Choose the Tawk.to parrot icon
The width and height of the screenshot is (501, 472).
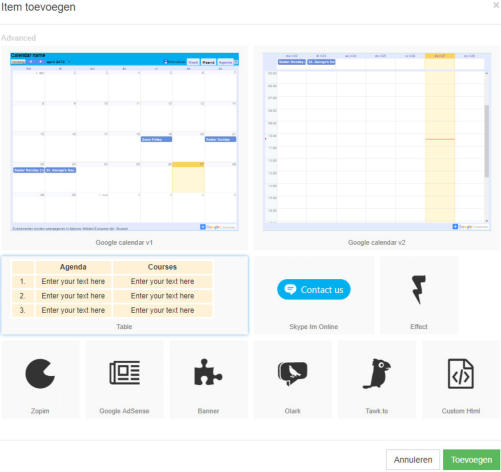tap(377, 374)
